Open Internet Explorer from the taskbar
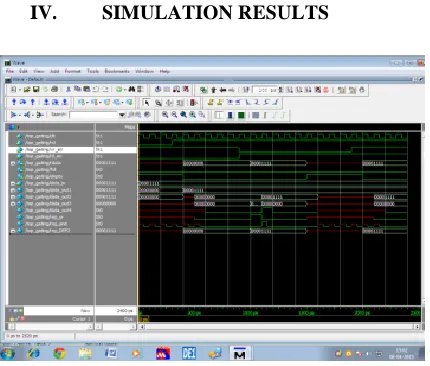Image resolution: width=430 pixels, height=366 pixels. pos(34,353)
